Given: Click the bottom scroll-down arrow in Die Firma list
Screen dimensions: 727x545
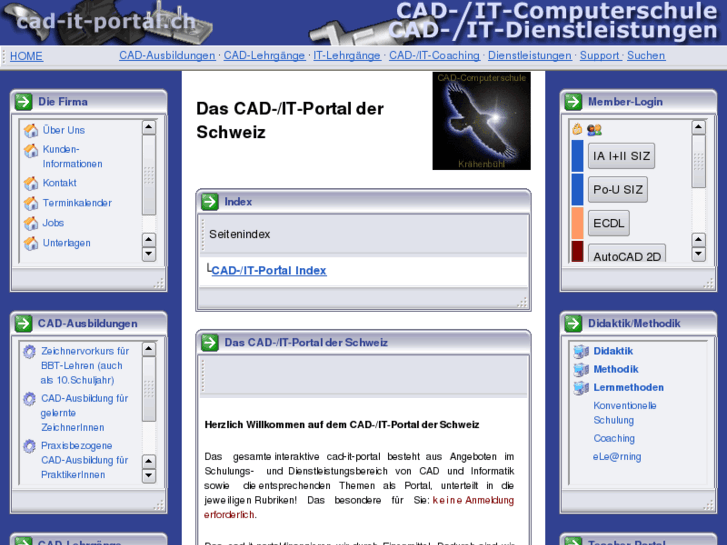Looking at the screenshot, I should 148,254.
